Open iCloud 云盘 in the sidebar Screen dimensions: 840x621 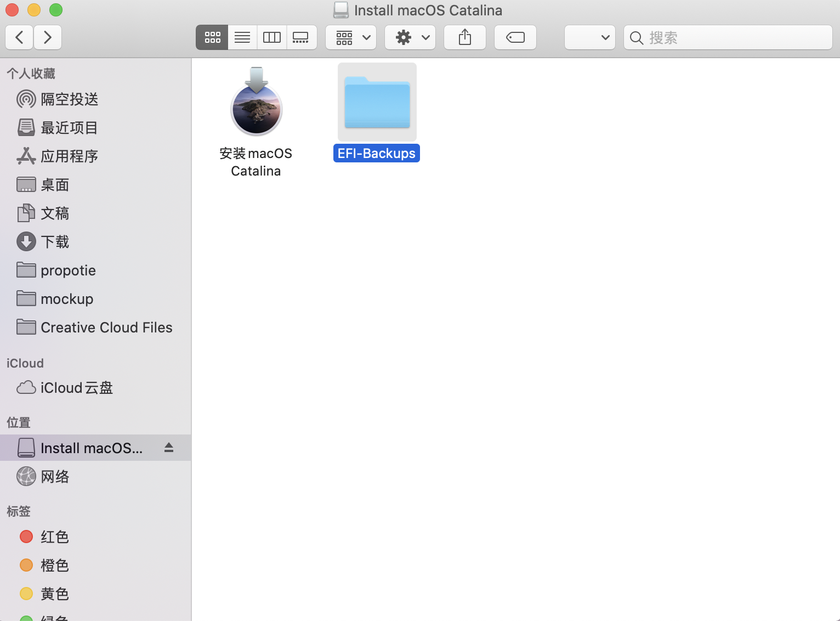click(96, 388)
